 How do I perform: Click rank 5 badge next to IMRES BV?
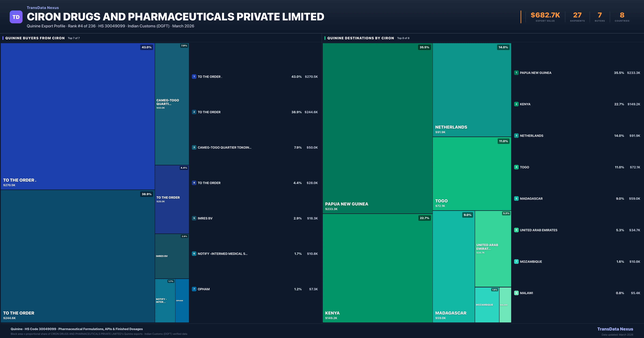coord(194,218)
